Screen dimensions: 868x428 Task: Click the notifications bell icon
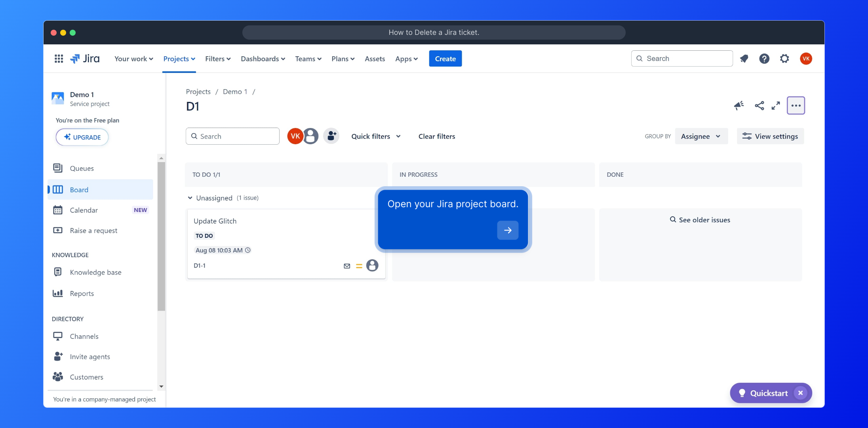[x=744, y=59]
